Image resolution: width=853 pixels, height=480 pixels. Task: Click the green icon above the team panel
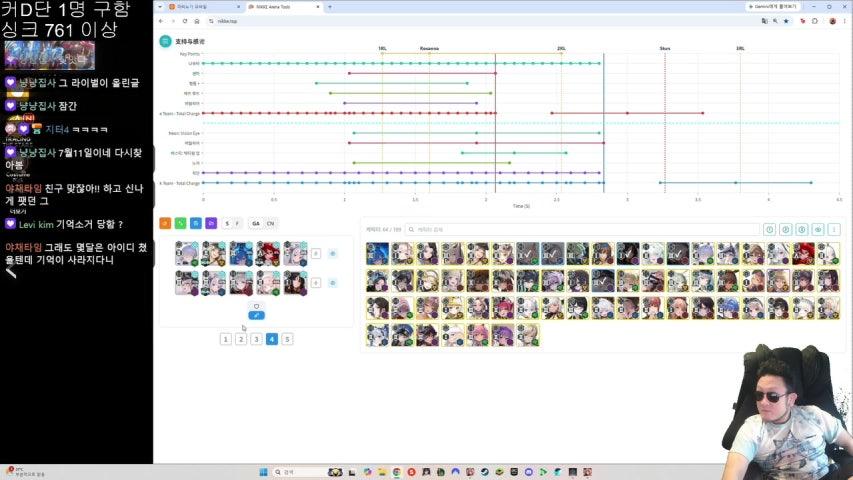(180, 223)
